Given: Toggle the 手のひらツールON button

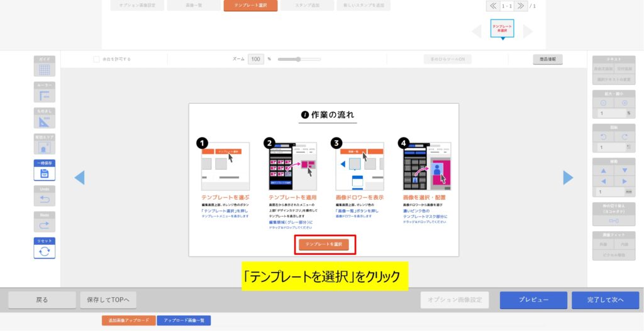Looking at the screenshot, I should [x=448, y=60].
